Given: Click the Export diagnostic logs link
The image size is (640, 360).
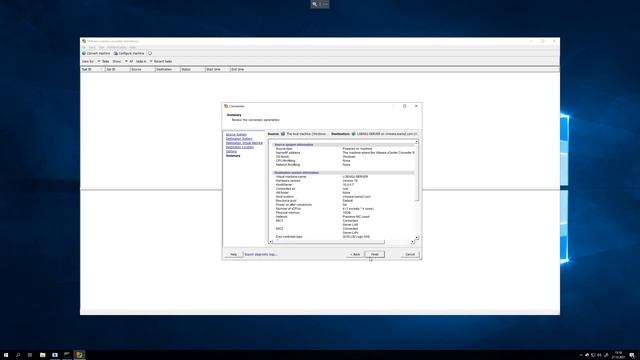Looking at the screenshot, I should [x=260, y=254].
